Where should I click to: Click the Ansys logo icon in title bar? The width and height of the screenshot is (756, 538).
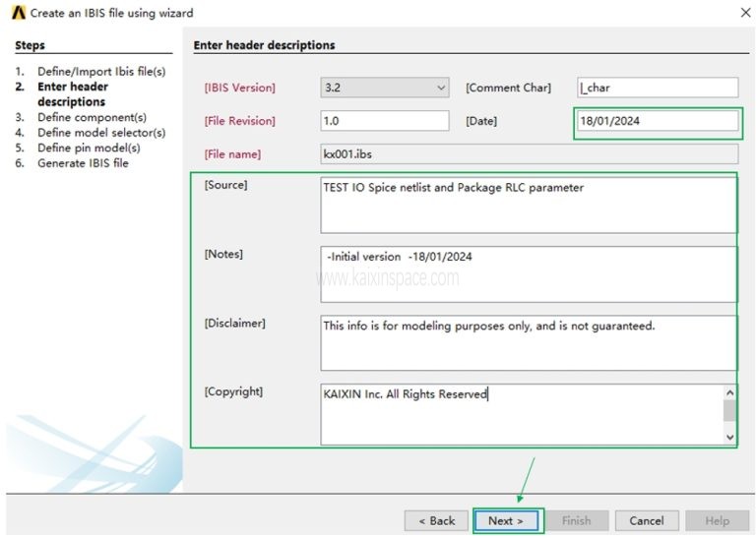click(19, 13)
